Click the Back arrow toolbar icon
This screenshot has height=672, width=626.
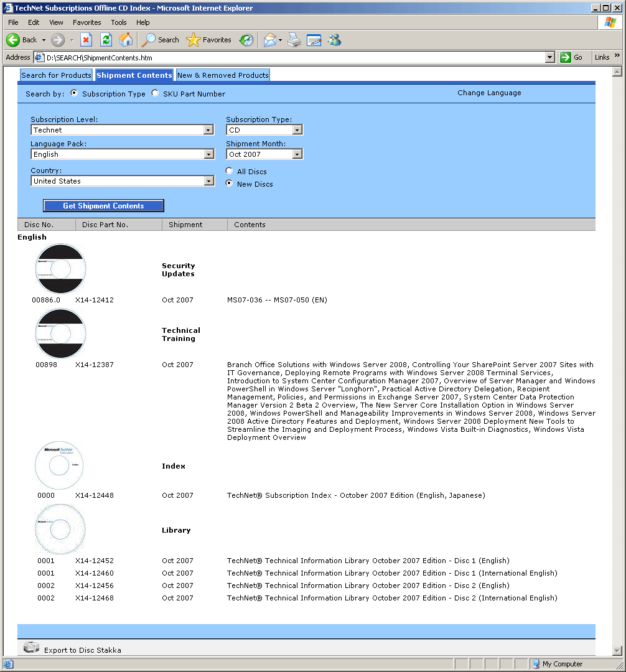point(13,40)
